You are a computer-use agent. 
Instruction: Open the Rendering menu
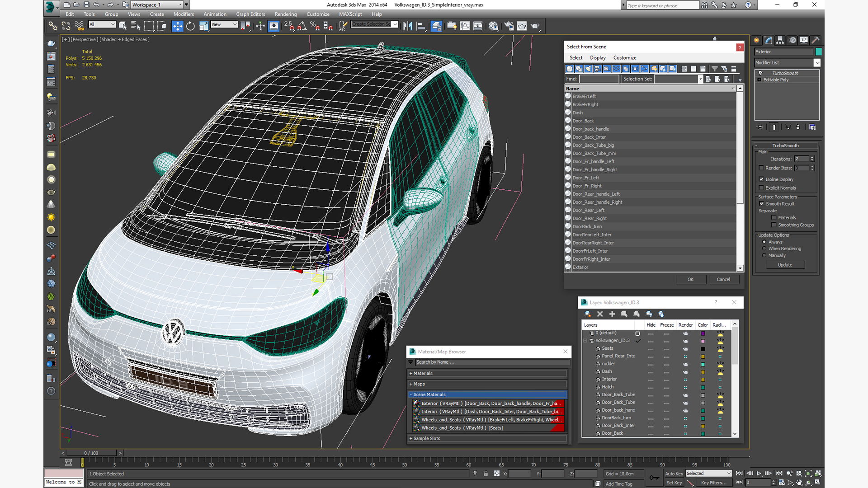pyautogui.click(x=286, y=14)
